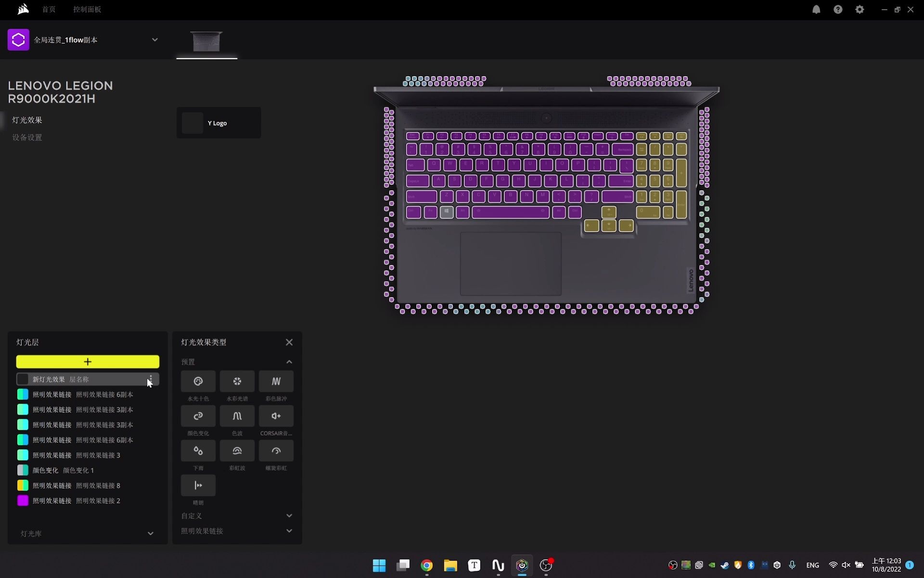
Task: Collapse the 预置 presets section
Action: pos(289,362)
